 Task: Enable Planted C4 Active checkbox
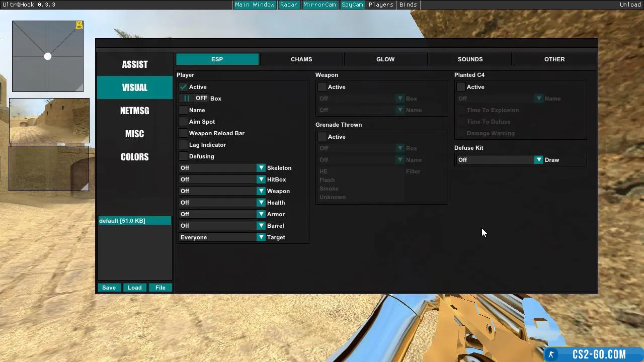pos(461,87)
